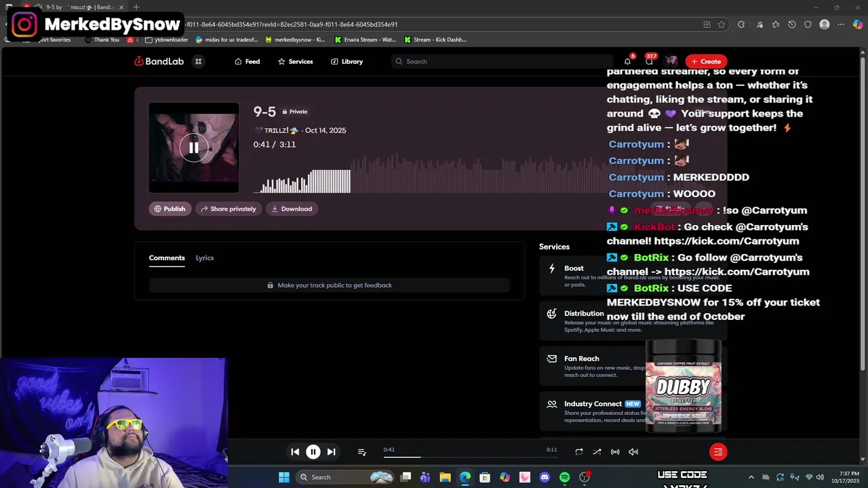This screenshot has height=488, width=868.
Task: Download the track
Action: (292, 209)
